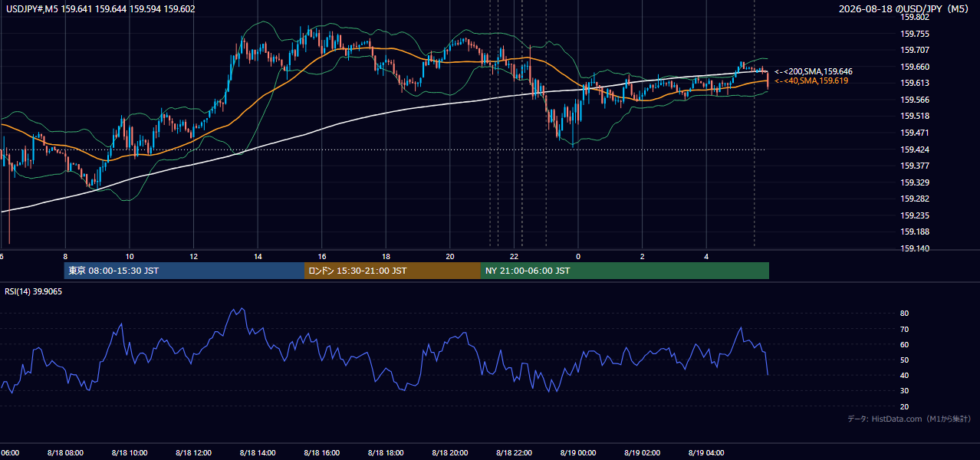Click price axis label 159.755
Viewport: 980px width, 460px height.
(914, 34)
